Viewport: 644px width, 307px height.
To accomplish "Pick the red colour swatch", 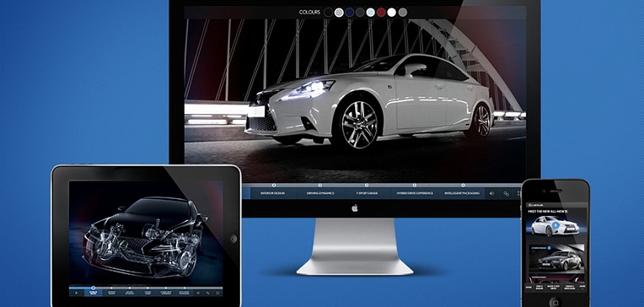I will coord(381,13).
